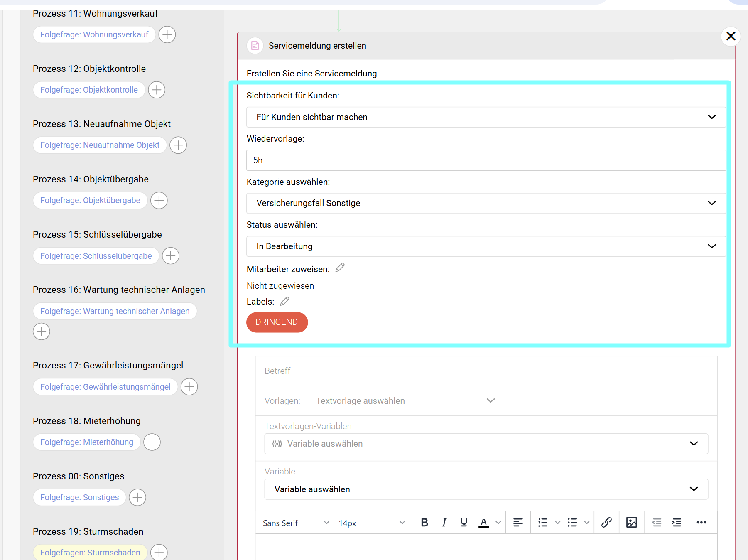Toggle underline text formatting

pos(464,523)
